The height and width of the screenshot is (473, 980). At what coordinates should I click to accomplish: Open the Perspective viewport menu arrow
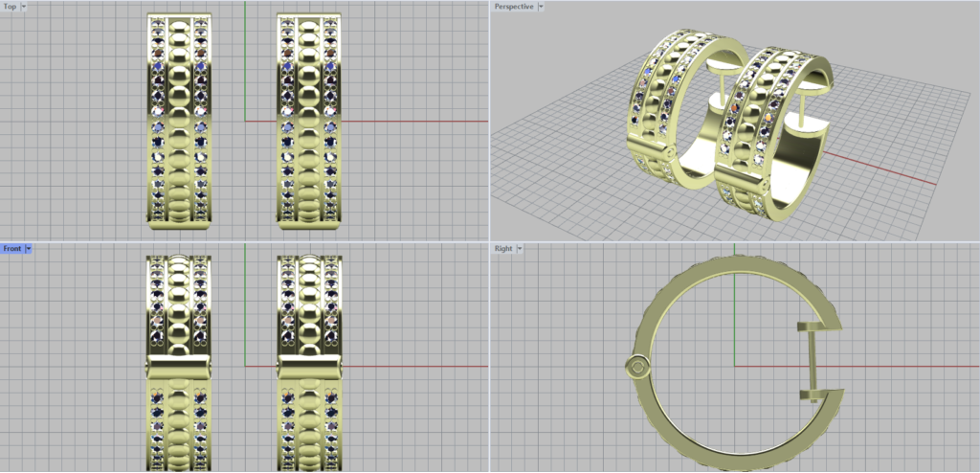pos(541,7)
